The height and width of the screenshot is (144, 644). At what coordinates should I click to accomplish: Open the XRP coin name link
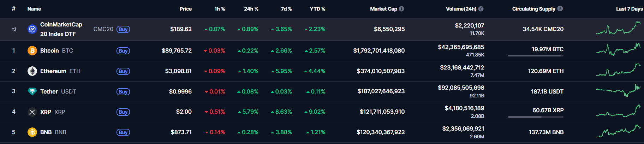tap(46, 112)
